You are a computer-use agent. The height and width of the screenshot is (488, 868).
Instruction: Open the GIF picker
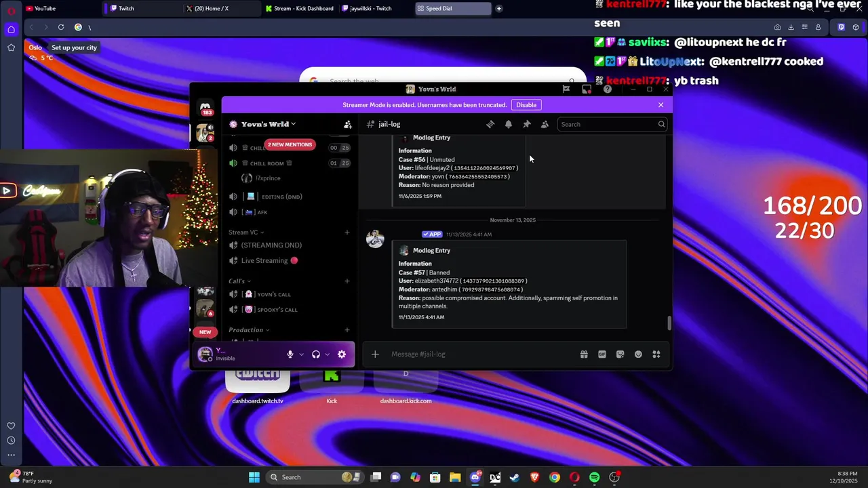[602, 354]
